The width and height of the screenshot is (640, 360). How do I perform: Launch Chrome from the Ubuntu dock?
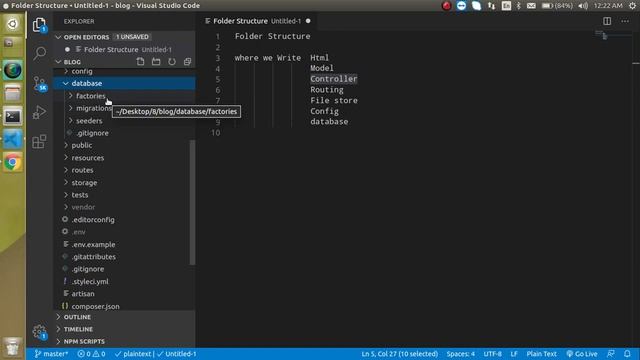[13, 162]
